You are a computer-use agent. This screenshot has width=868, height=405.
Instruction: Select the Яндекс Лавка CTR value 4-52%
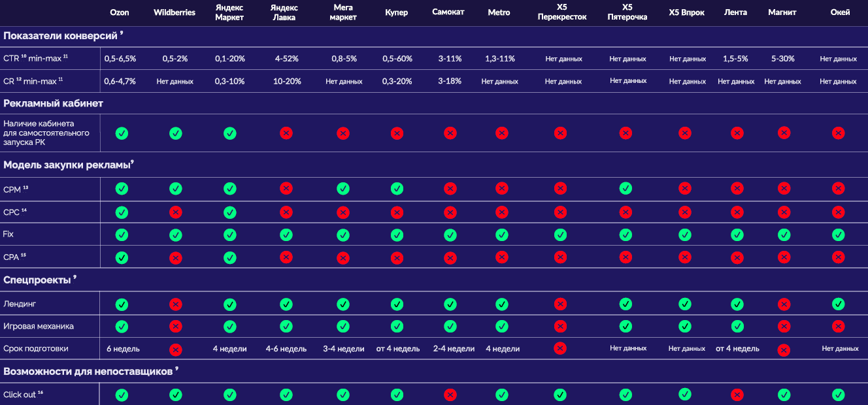coord(286,59)
